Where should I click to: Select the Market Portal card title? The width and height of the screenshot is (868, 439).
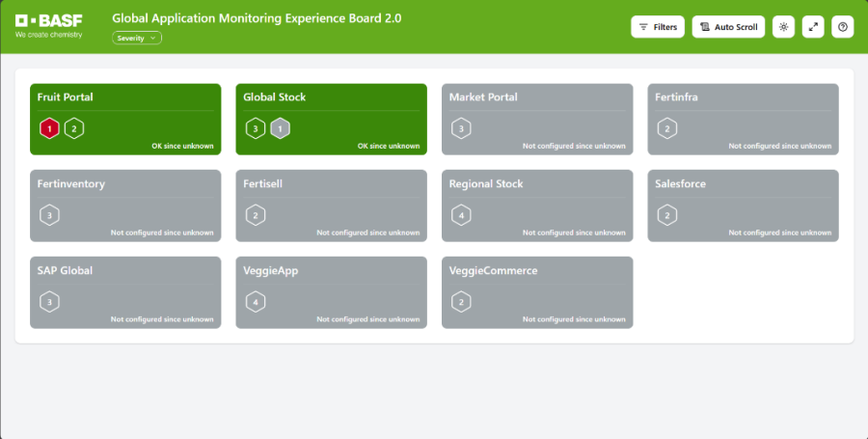pyautogui.click(x=483, y=96)
